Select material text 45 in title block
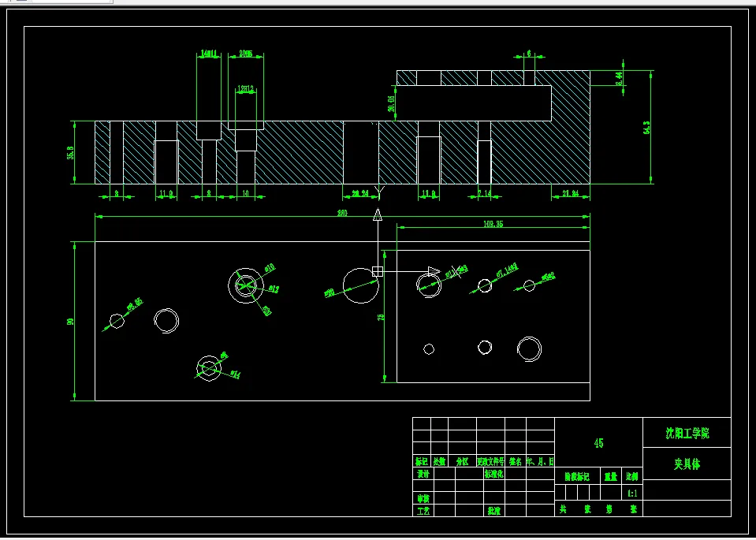 point(598,444)
